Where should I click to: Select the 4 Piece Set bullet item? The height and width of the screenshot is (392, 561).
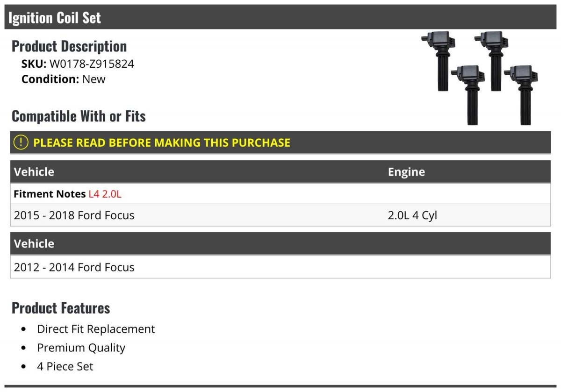pyautogui.click(x=65, y=366)
